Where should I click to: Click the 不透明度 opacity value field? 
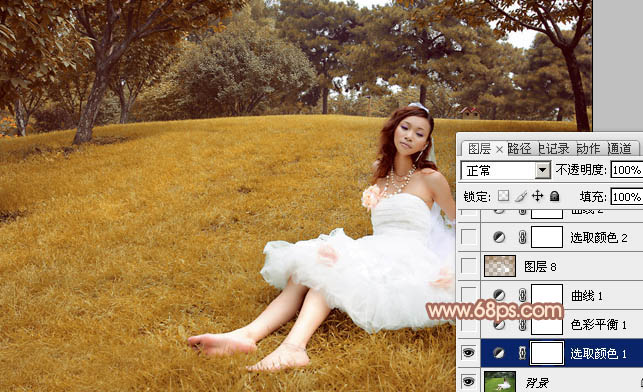click(627, 170)
